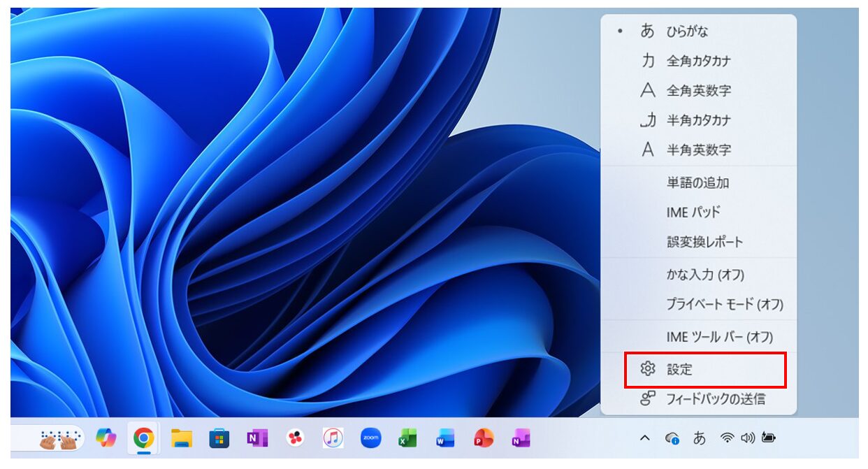Toggle プライベート モード (オフ) option
This screenshot has height=469, width=868.
724,305
